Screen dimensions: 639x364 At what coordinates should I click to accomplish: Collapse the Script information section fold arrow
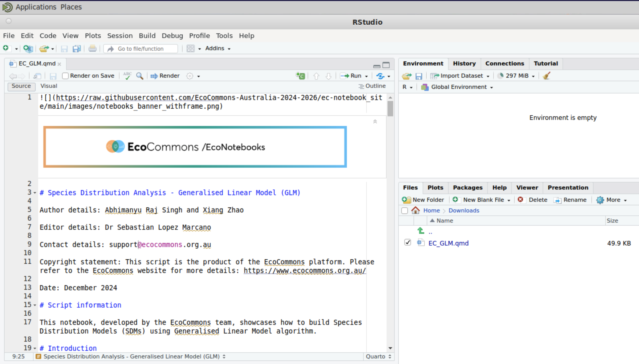pyautogui.click(x=35, y=305)
